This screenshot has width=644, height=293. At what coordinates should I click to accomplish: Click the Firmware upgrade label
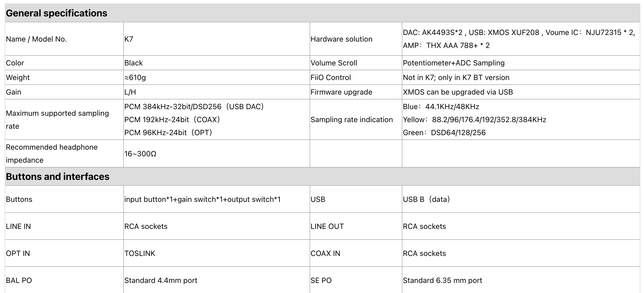point(341,92)
